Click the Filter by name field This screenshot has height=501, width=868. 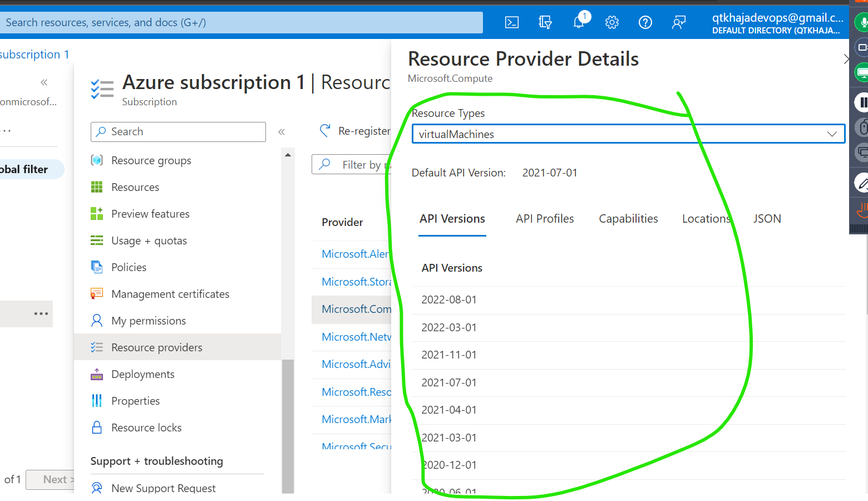click(x=352, y=165)
